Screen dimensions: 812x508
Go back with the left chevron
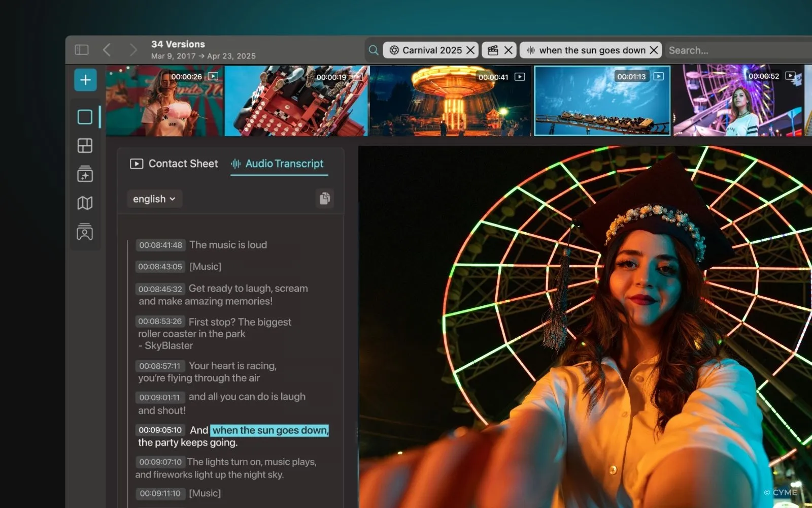[x=107, y=50]
